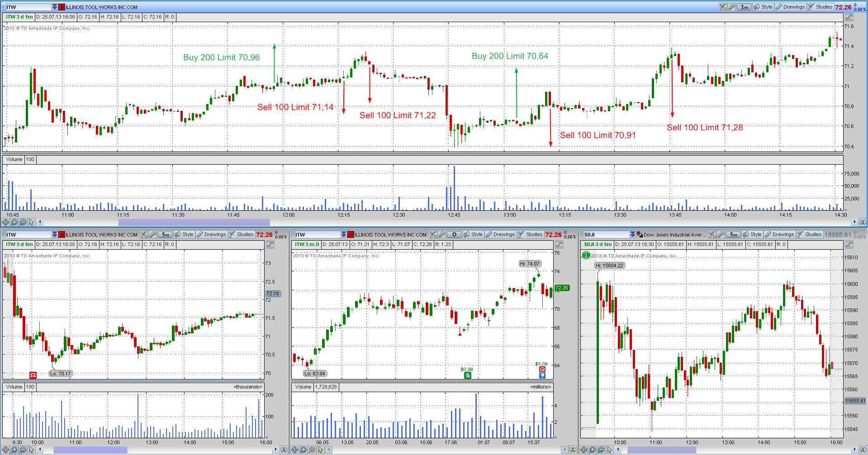Click time-axis scrollbar thumb under 5m chart

point(90,450)
